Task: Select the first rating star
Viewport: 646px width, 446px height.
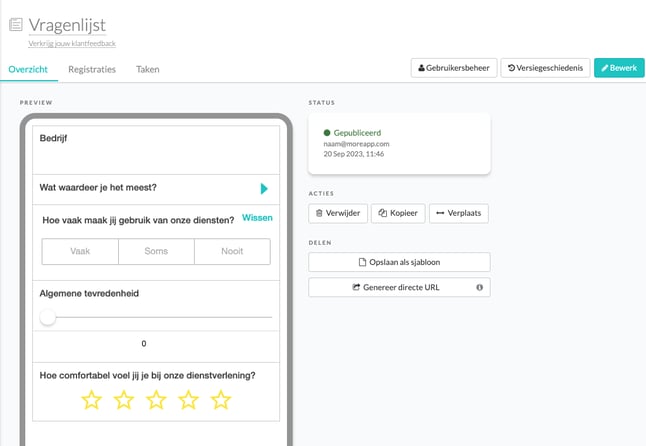Action: (x=91, y=400)
